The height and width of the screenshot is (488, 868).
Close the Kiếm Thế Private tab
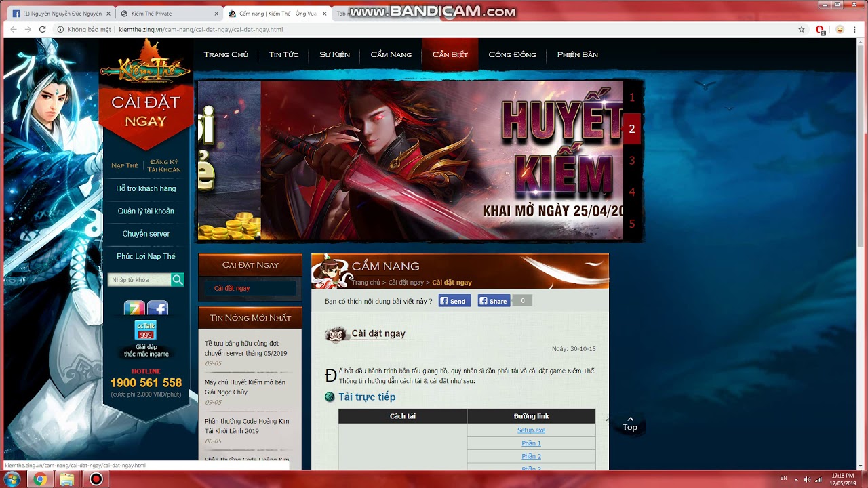217,14
